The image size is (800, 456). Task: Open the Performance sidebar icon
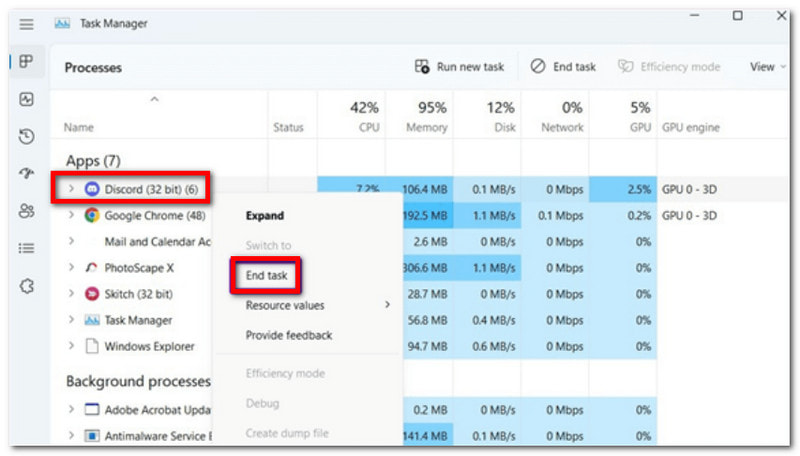tap(27, 99)
